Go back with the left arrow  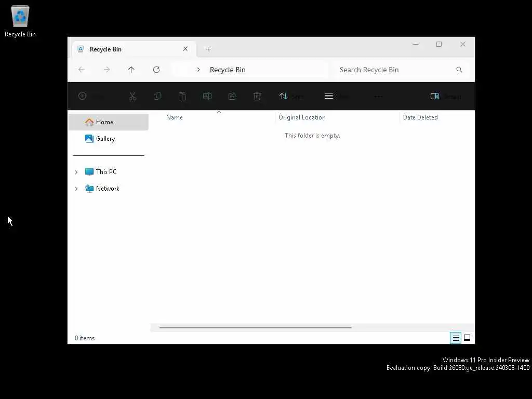pyautogui.click(x=82, y=70)
